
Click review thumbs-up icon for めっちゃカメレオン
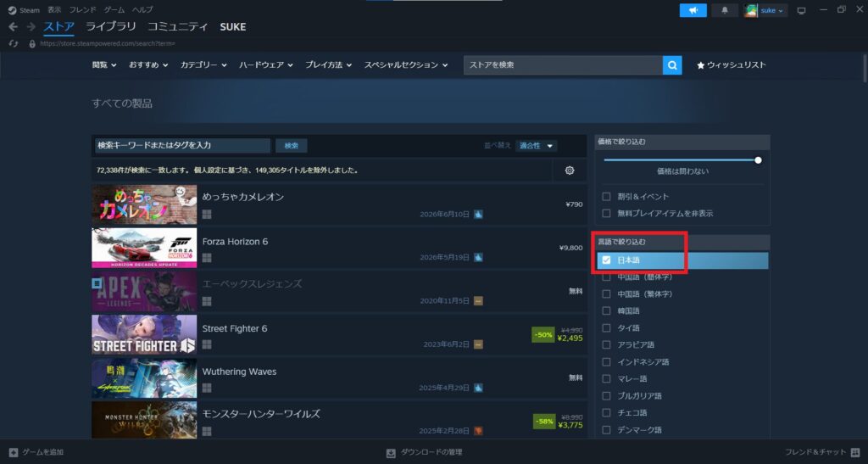click(478, 214)
